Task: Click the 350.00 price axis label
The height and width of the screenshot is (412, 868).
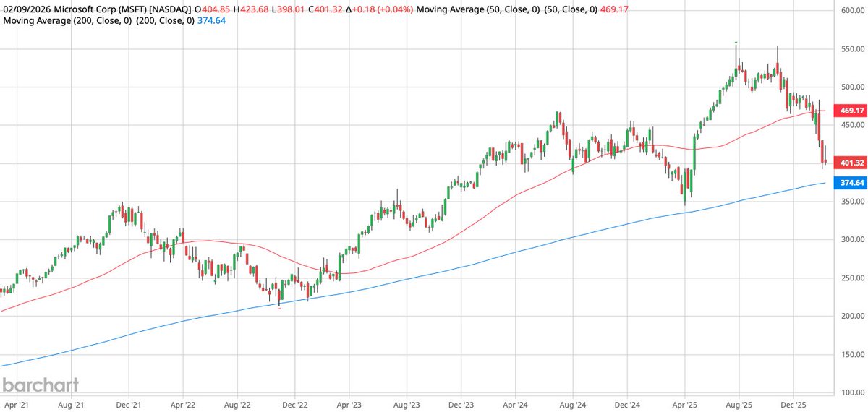Action: tap(853, 202)
